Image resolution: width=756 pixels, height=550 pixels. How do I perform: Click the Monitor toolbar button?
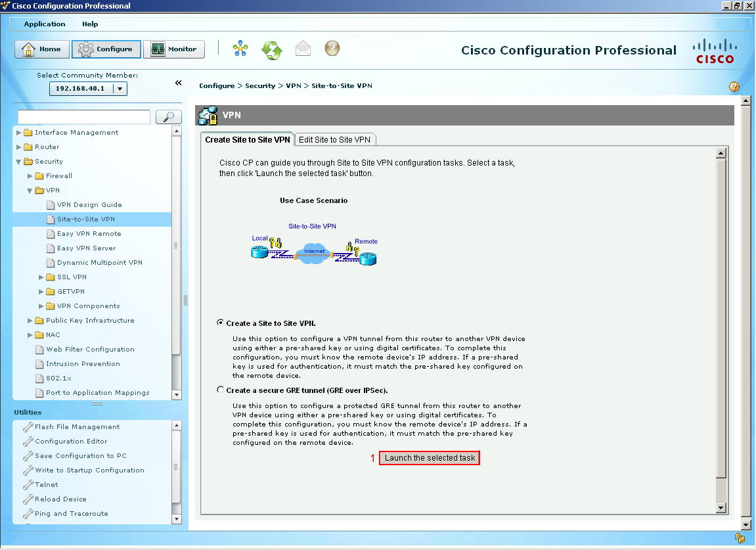[174, 49]
